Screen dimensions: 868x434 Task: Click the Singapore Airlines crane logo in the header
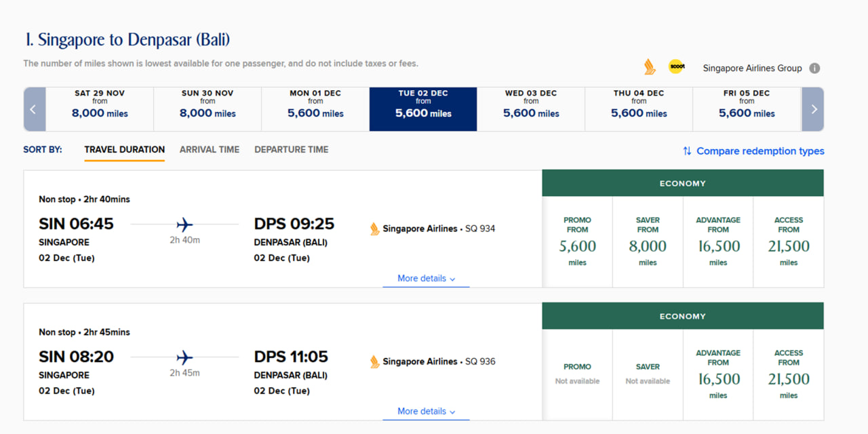pyautogui.click(x=650, y=67)
